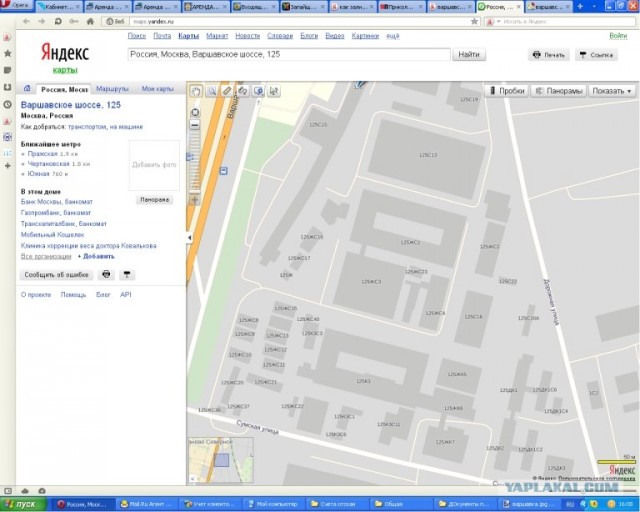Collapse the left panel with arrow handle
Image resolution: width=640 pixels, height=512 pixels.
pos(189,237)
